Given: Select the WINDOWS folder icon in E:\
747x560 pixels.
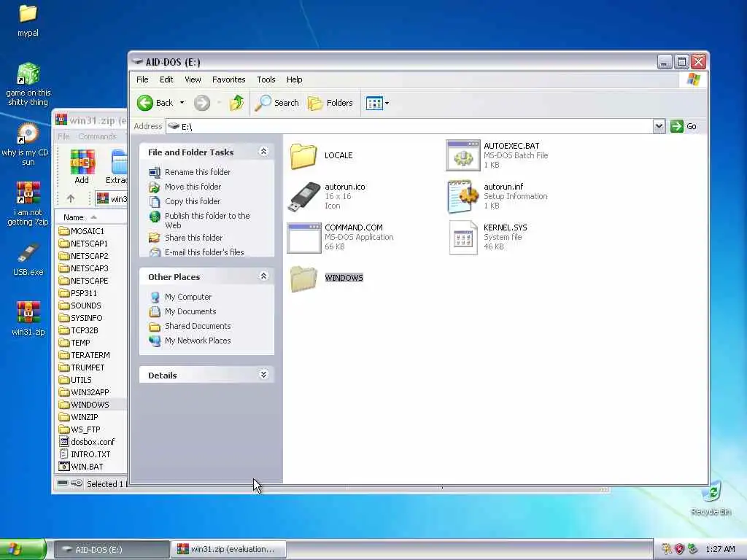Looking at the screenshot, I should click(x=303, y=278).
